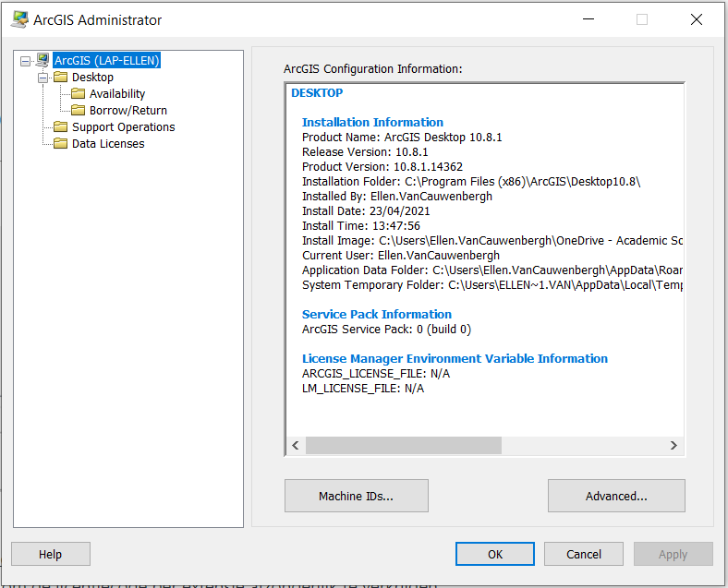Image resolution: width=728 pixels, height=588 pixels.
Task: Click the Product Name: ArcGIS Desktop 10.8.1 line
Action: (x=402, y=138)
